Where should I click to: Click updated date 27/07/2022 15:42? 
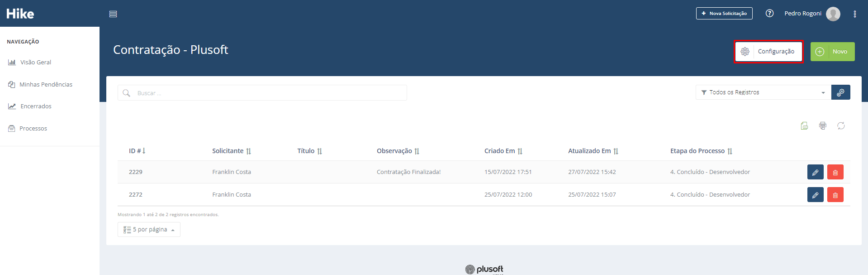pos(592,172)
